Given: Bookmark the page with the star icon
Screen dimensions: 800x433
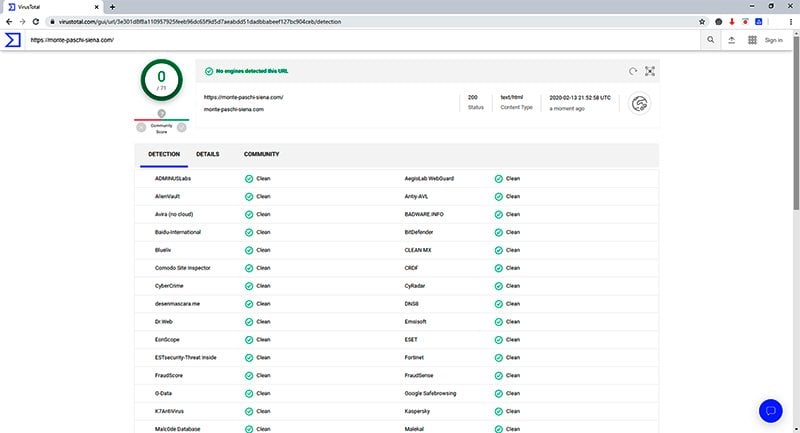Looking at the screenshot, I should point(702,21).
